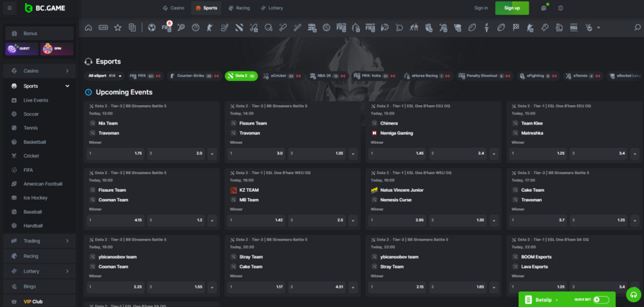644x307 pixels.
Task: Select the eFighting filter chip
Action: tap(537, 76)
